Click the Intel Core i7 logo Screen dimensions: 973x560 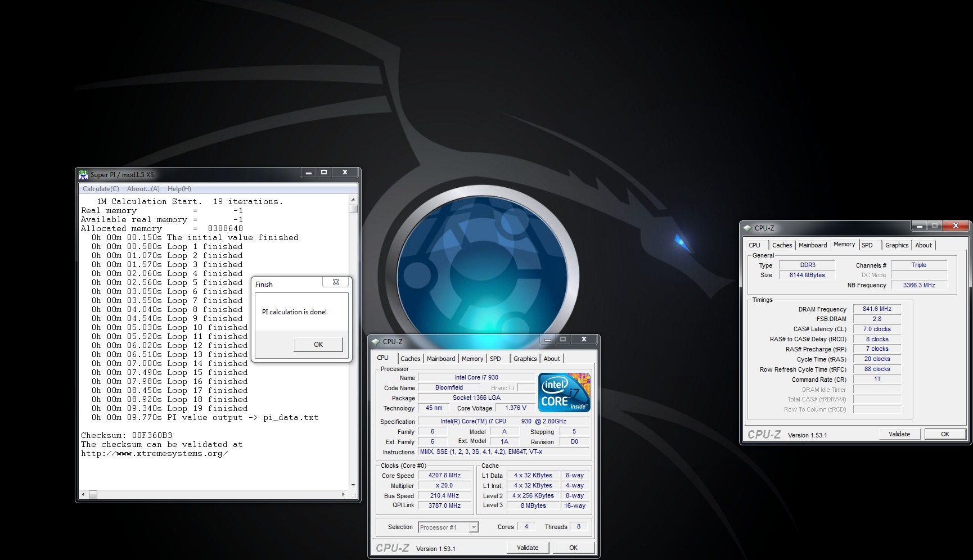[564, 392]
